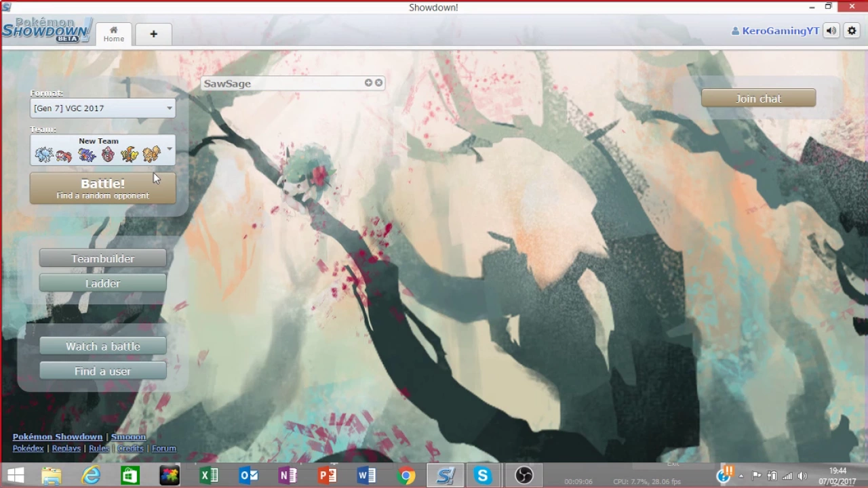868x488 pixels.
Task: Click the plus icon in SawSage box
Action: pos(368,83)
